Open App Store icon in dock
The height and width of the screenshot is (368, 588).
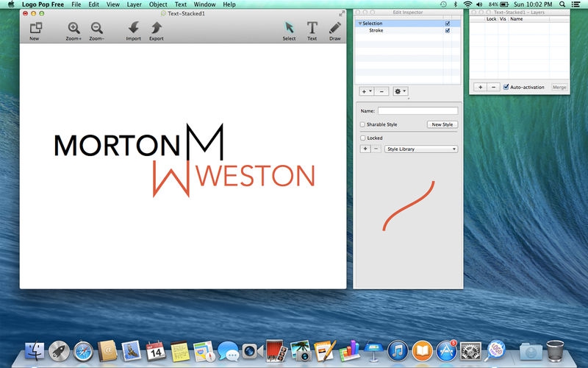tap(446, 351)
